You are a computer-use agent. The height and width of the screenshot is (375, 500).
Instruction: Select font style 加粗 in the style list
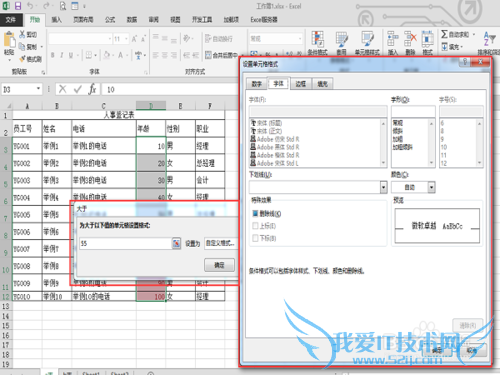(398, 139)
